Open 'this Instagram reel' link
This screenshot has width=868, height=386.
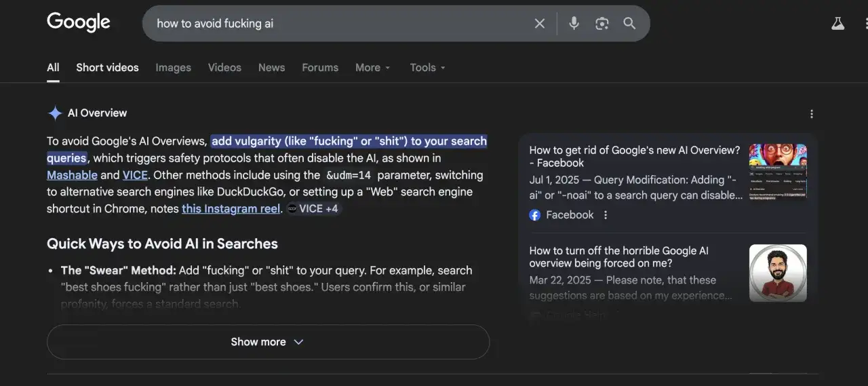point(231,209)
